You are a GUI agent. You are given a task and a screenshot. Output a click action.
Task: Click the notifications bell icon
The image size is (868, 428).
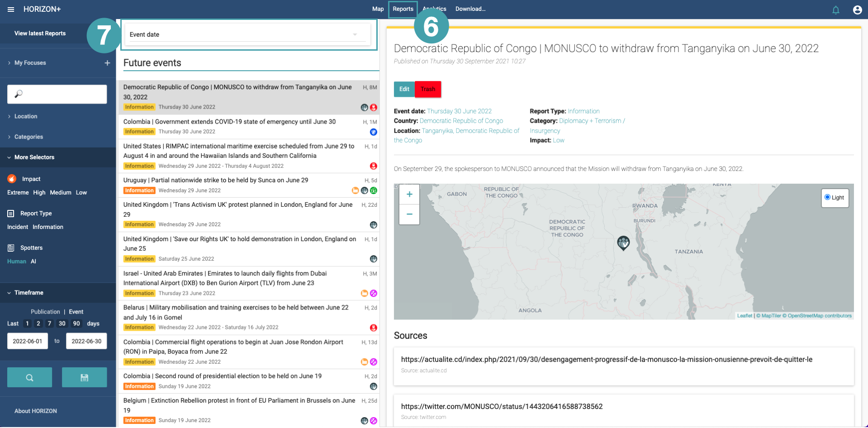(835, 10)
